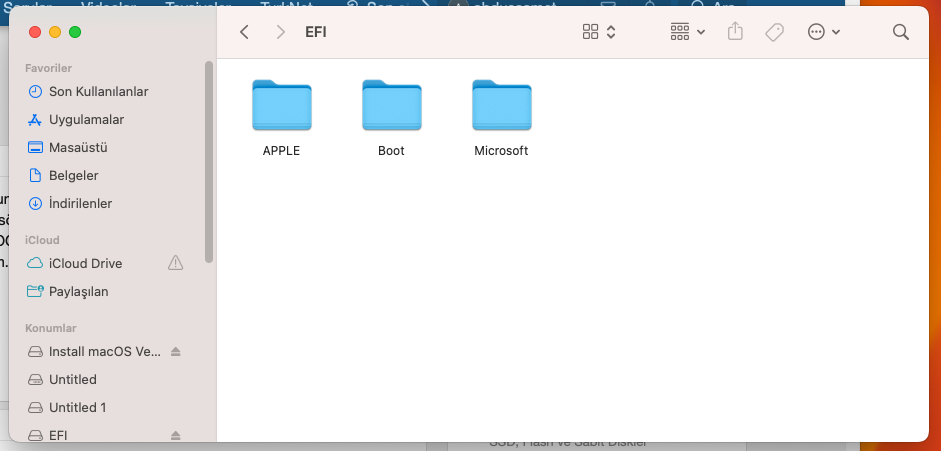Screen dimensions: 941x451
Task: Close the Finder window
Action: pos(35,32)
